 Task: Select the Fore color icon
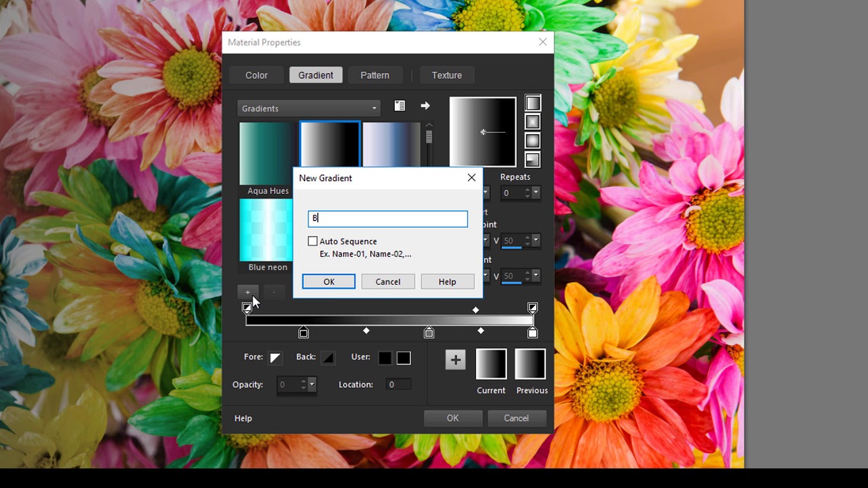point(275,358)
